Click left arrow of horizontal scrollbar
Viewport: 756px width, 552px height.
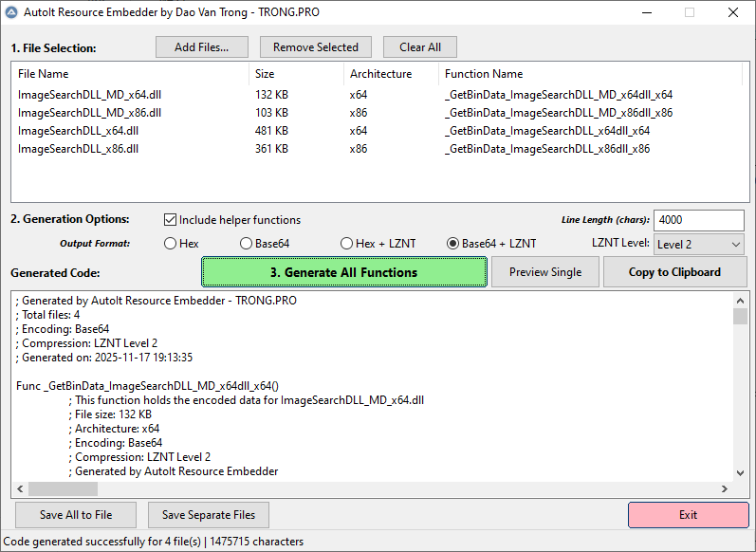[x=20, y=488]
